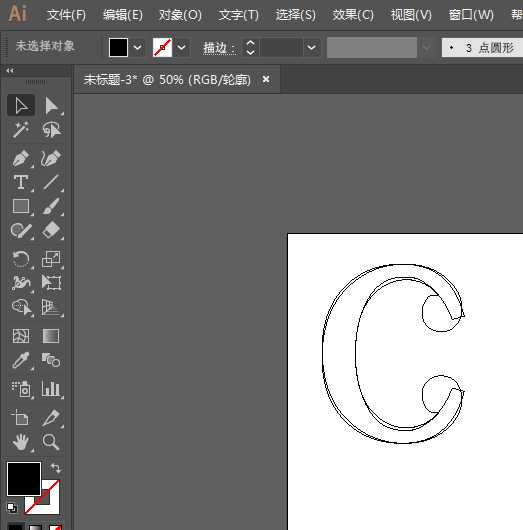Open the 编辑(E) menu

(123, 15)
